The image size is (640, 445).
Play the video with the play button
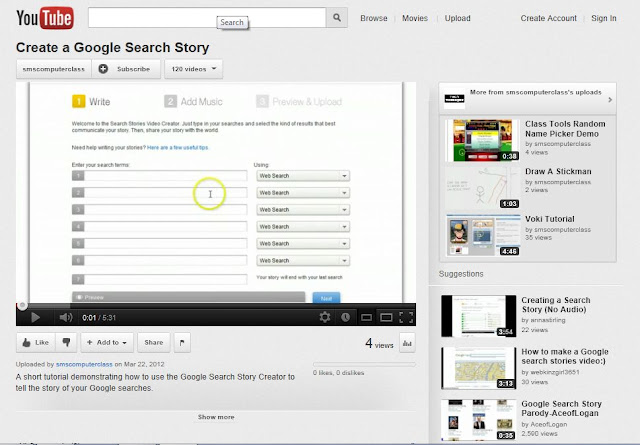(x=35, y=317)
